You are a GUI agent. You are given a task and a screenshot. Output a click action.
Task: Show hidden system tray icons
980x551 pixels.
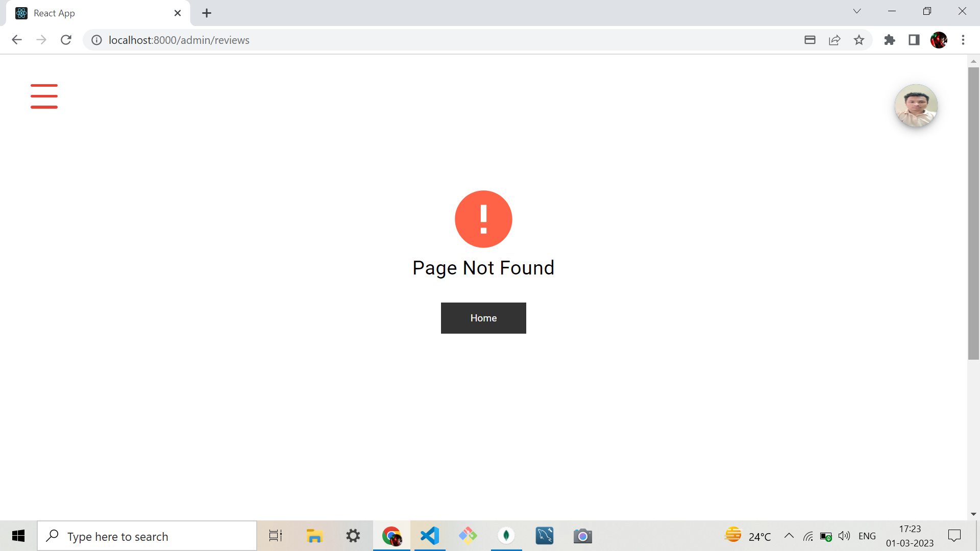coord(789,536)
